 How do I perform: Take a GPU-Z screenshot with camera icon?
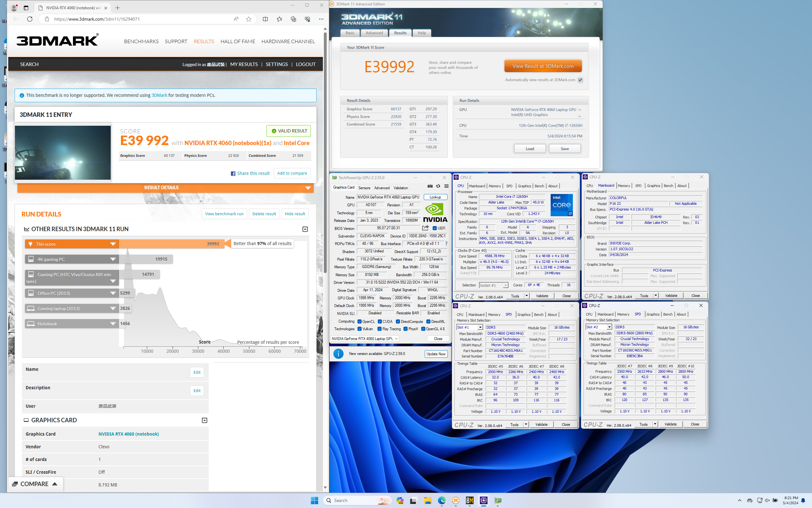pos(430,186)
